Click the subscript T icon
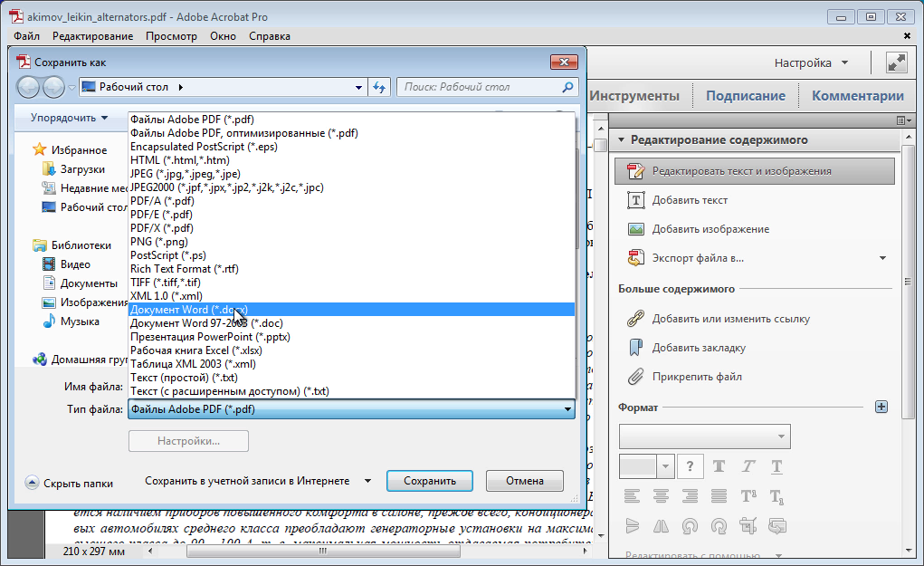924x566 pixels. pyautogui.click(x=776, y=497)
